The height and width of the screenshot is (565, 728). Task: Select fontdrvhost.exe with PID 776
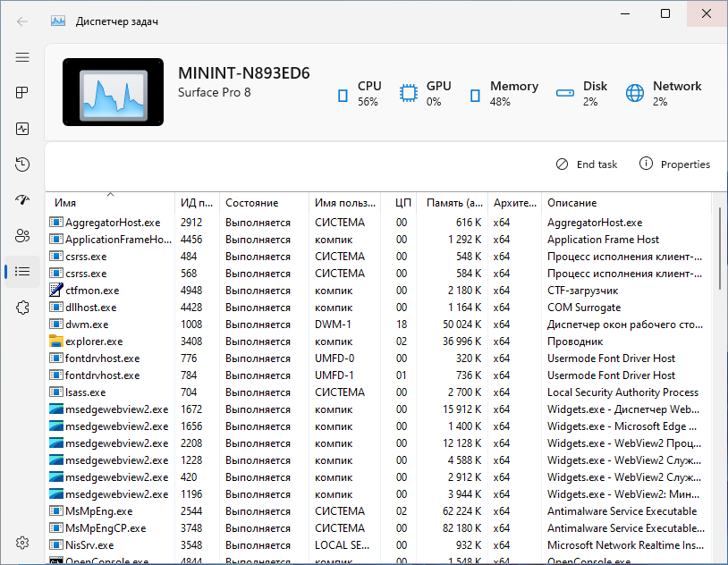378,358
